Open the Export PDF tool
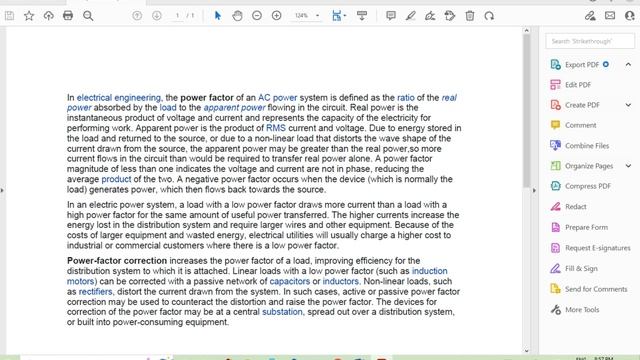 tap(582, 64)
